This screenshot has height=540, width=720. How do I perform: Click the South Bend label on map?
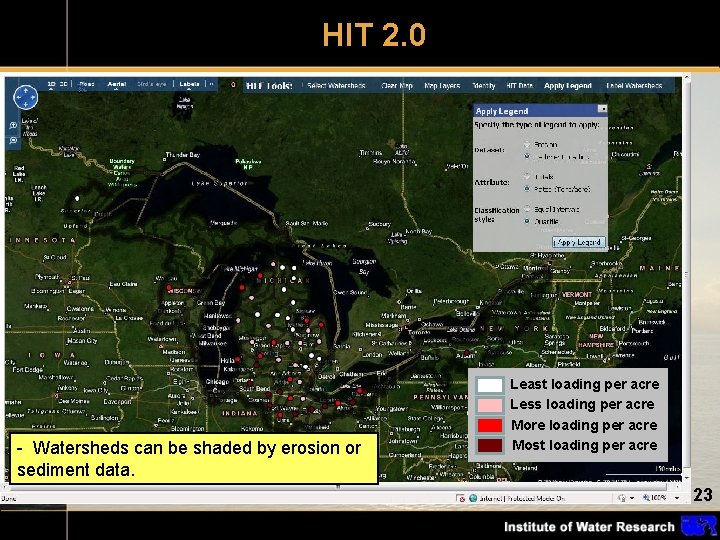pyautogui.click(x=255, y=389)
